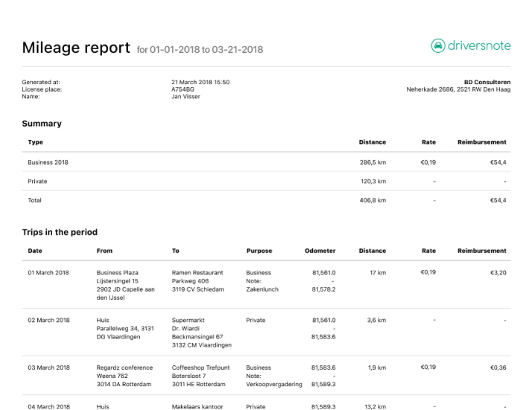The width and height of the screenshot is (532, 410).
Task: Click company name 'BD Consulteren'
Action: pos(487,82)
